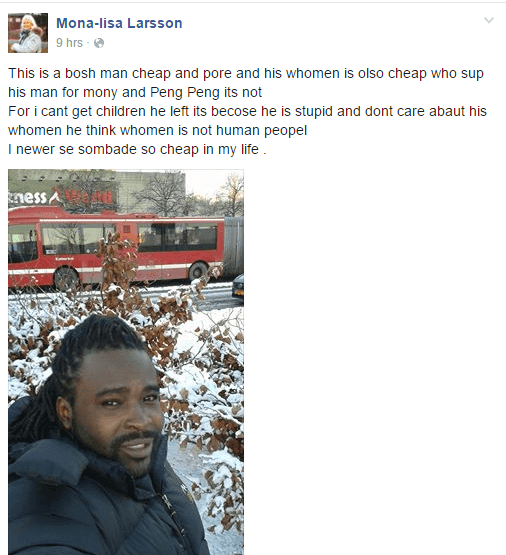Click the fitness sign in the photo
This screenshot has height=555, width=506.
[61, 197]
